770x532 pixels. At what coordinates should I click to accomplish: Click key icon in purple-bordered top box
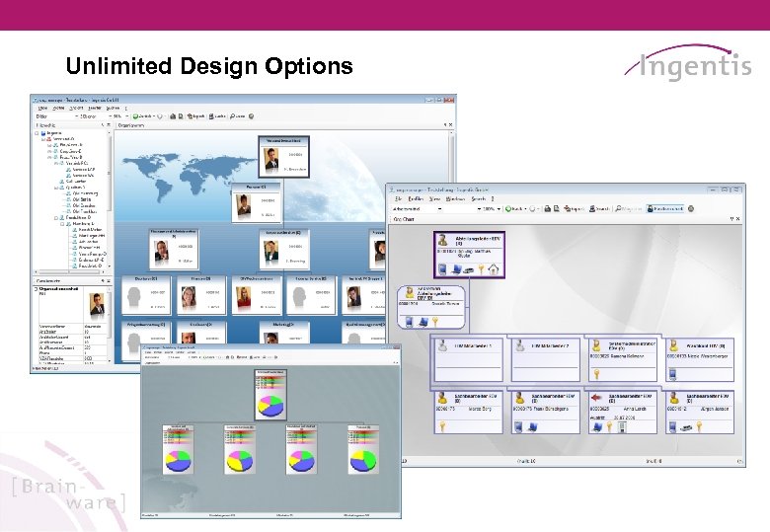pyautogui.click(x=482, y=269)
